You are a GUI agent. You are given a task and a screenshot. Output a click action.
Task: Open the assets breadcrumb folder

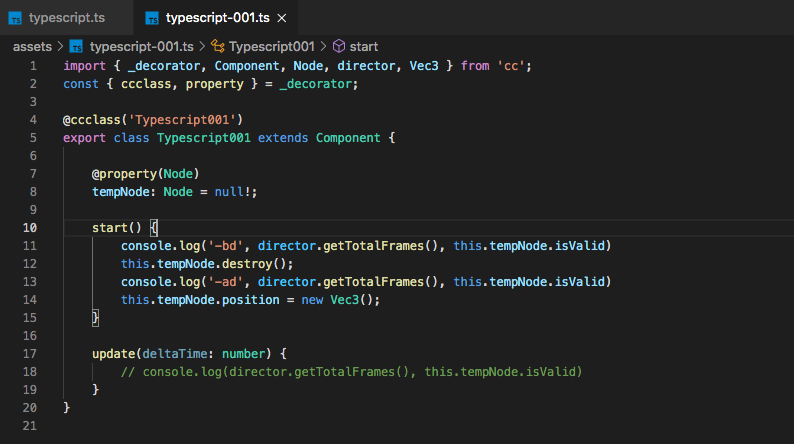pos(32,46)
